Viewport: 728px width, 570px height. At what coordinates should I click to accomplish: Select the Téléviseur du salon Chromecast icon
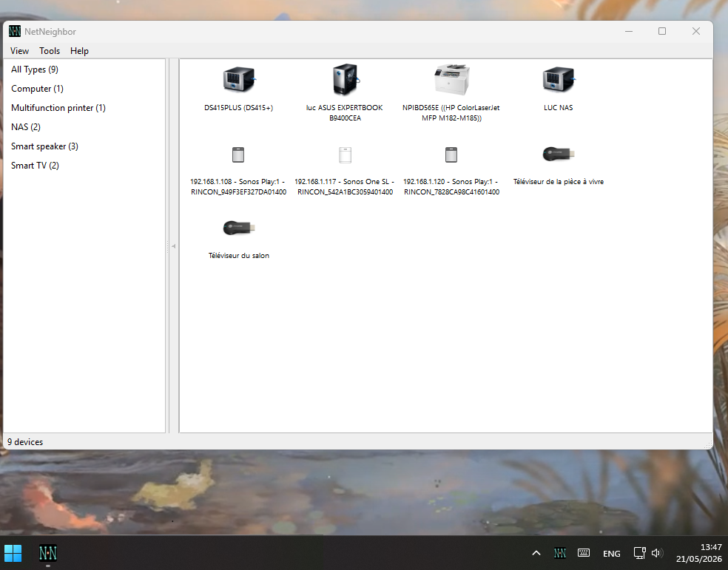(x=239, y=228)
